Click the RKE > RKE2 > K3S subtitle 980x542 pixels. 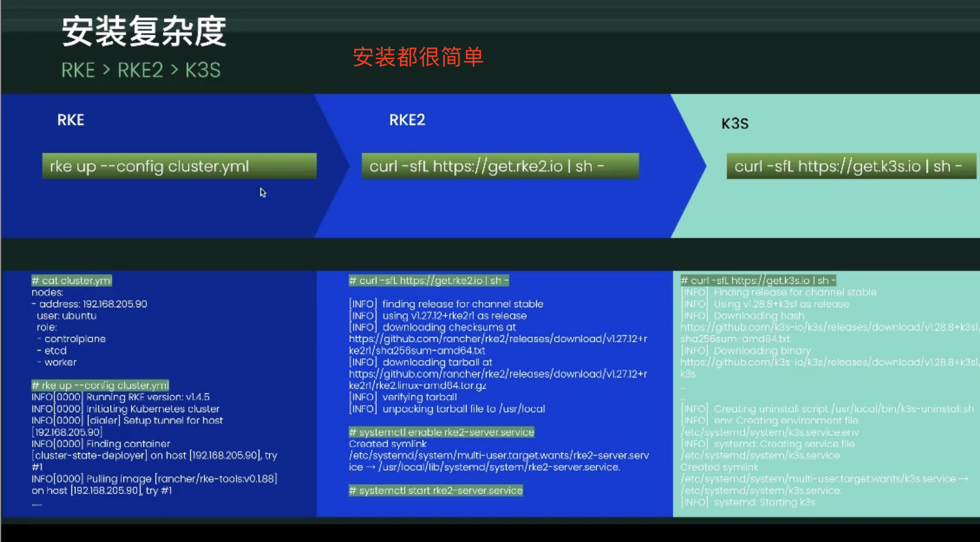141,70
